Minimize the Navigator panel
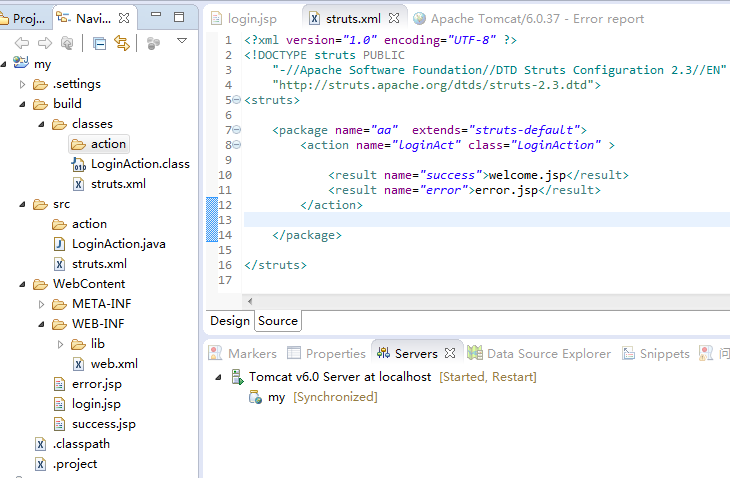The width and height of the screenshot is (730, 478). coord(156,15)
